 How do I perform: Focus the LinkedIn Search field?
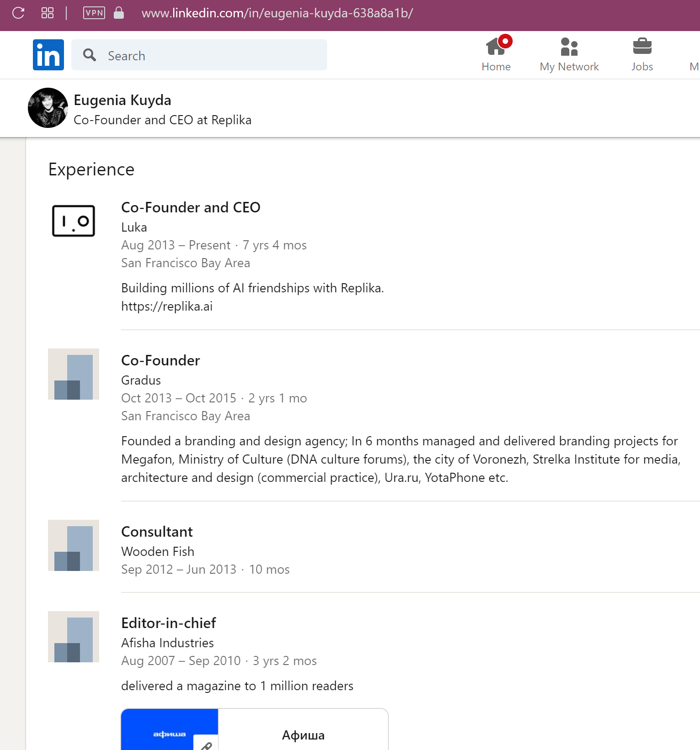[199, 55]
